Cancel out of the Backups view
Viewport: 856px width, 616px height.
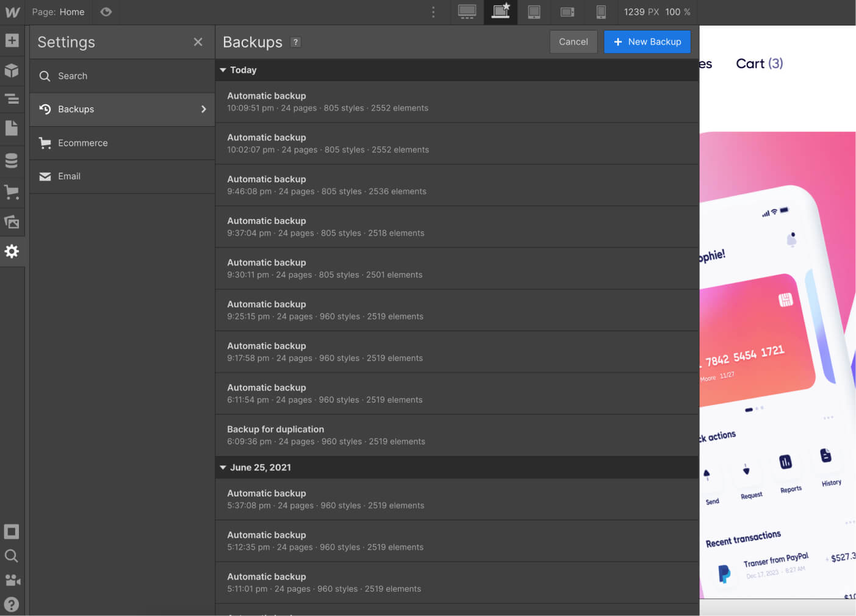(x=573, y=41)
